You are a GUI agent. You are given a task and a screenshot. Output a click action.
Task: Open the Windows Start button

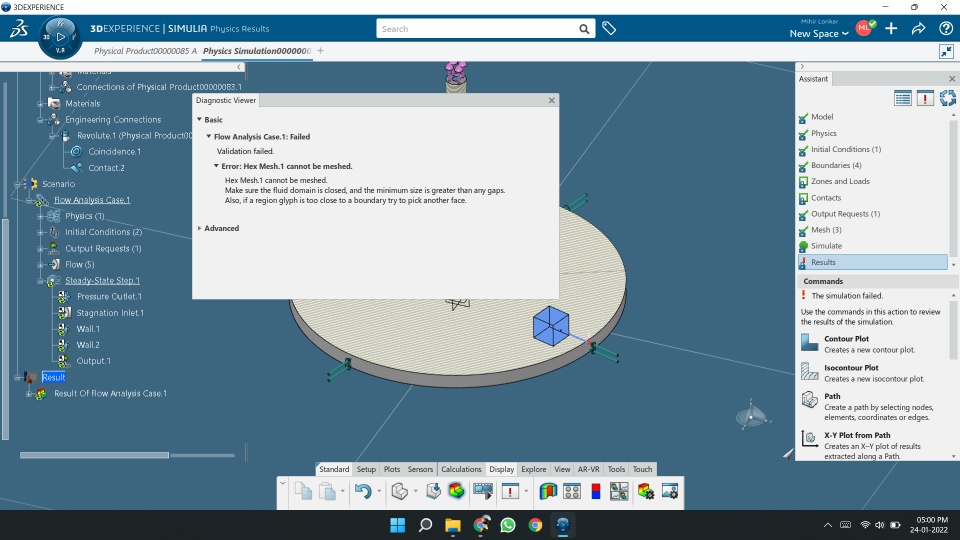(x=397, y=525)
